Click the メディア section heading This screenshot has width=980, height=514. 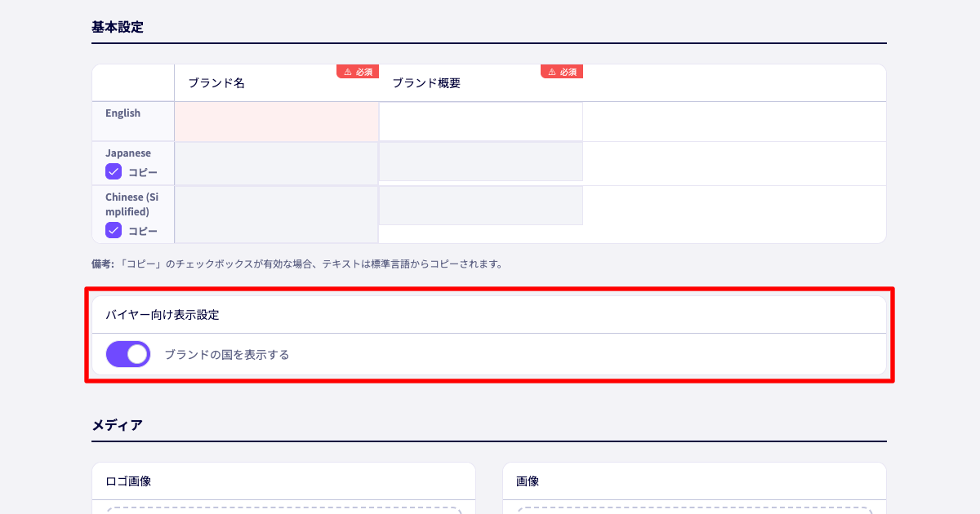pyautogui.click(x=118, y=425)
